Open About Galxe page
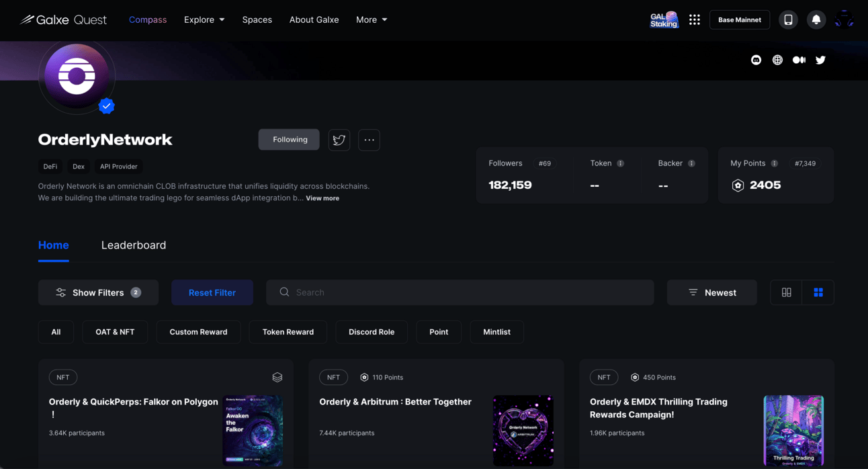The image size is (868, 469). pos(314,19)
